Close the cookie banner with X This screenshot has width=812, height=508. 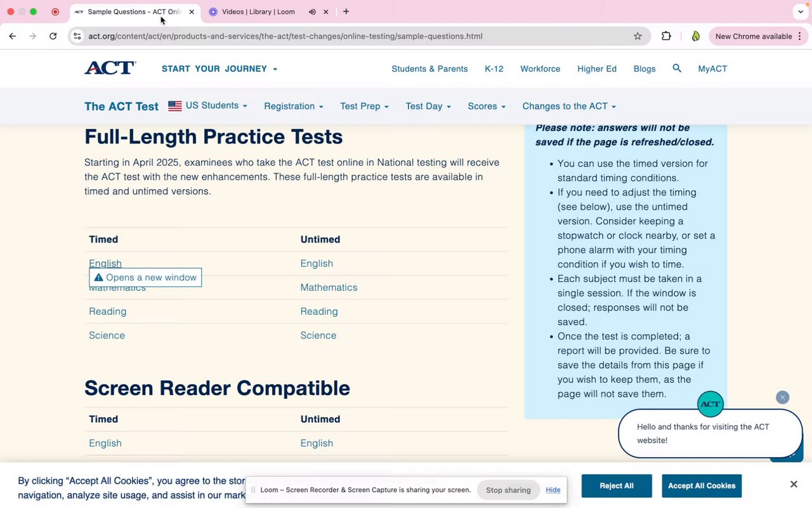tap(794, 484)
